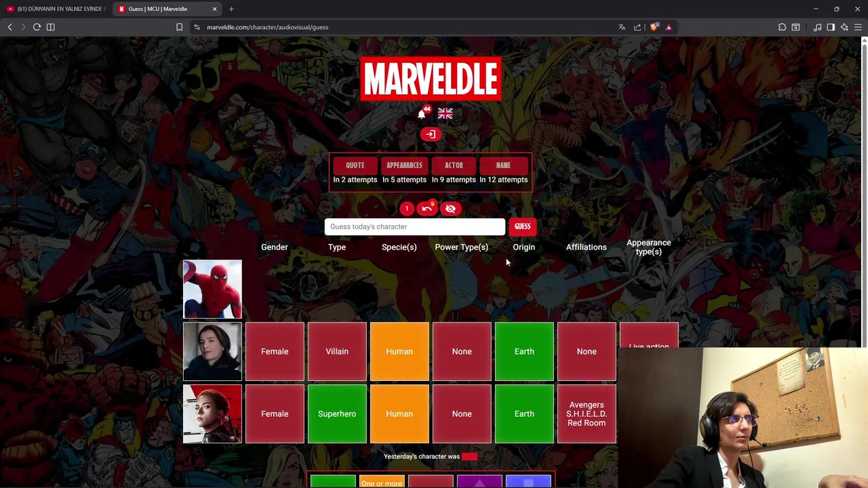Click the share page icon
Image resolution: width=868 pixels, height=488 pixels.
click(637, 27)
